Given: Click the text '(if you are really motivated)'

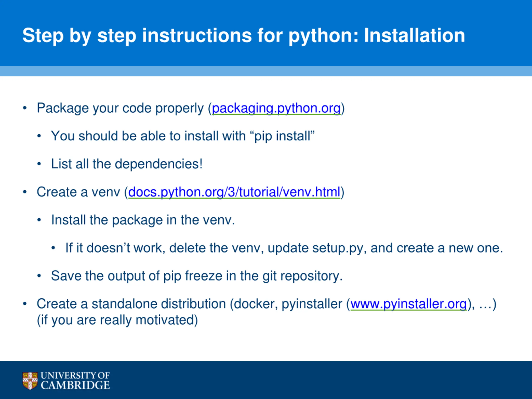Looking at the screenshot, I should pos(117,320).
